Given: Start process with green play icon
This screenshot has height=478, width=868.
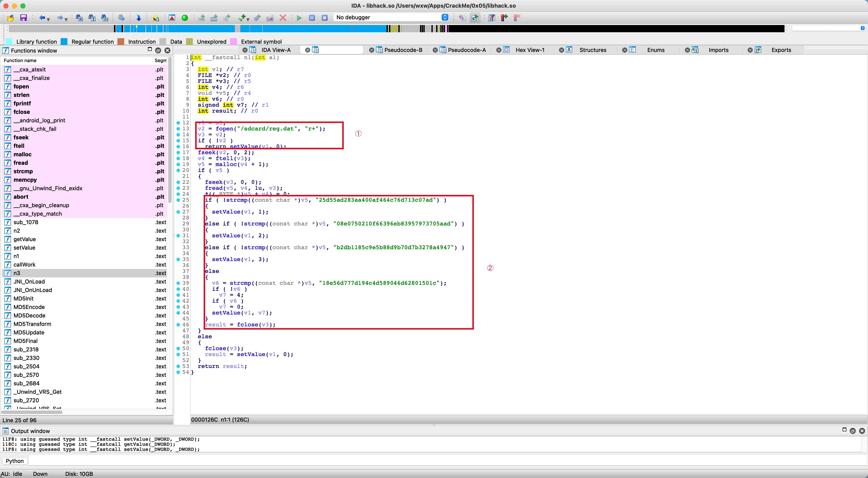Looking at the screenshot, I should click(x=299, y=18).
